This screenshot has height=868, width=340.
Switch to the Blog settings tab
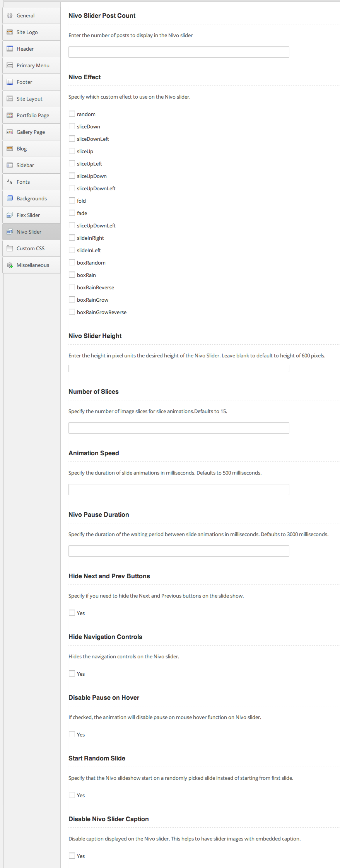pyautogui.click(x=21, y=149)
